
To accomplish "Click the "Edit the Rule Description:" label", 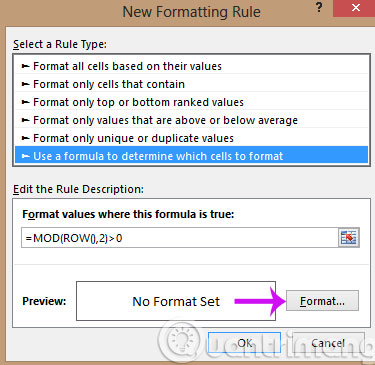I will click(78, 189).
